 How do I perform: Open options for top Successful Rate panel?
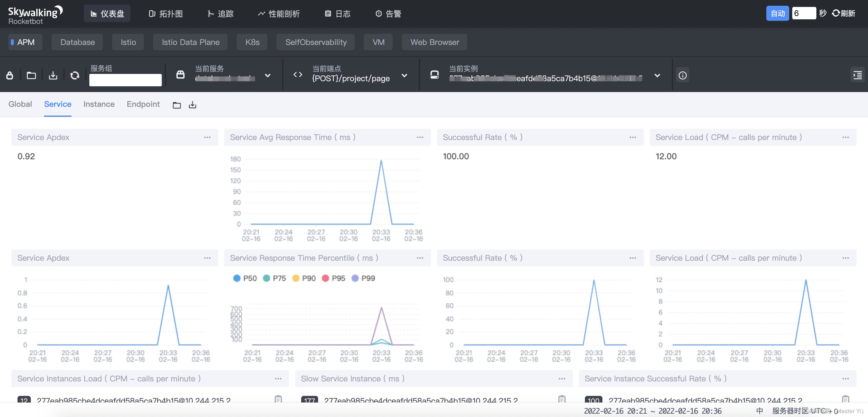tap(633, 137)
